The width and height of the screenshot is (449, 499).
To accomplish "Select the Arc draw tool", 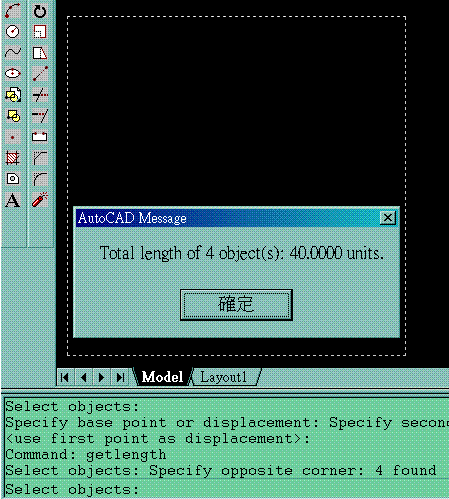I will coord(13,11).
